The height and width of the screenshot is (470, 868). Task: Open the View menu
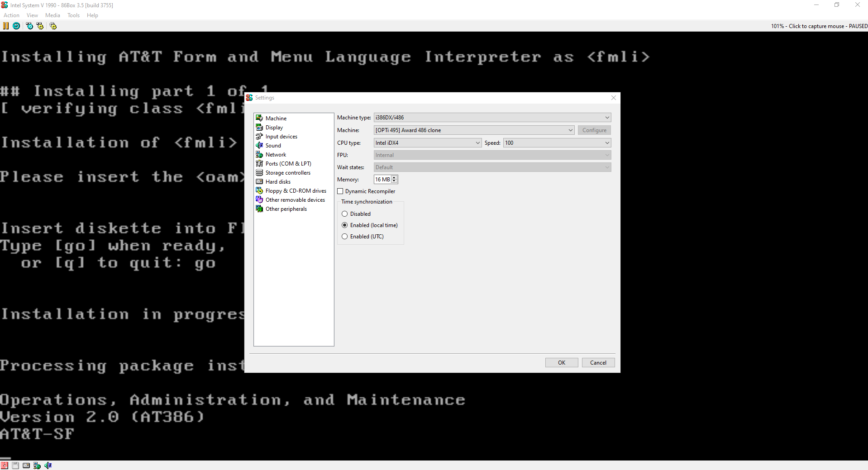pos(32,15)
